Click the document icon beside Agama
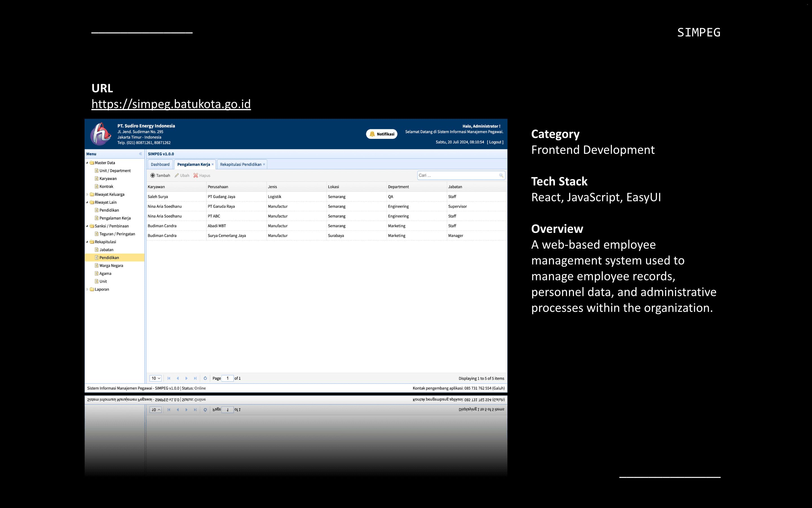Screen dimensions: 812x508 (x=97, y=273)
